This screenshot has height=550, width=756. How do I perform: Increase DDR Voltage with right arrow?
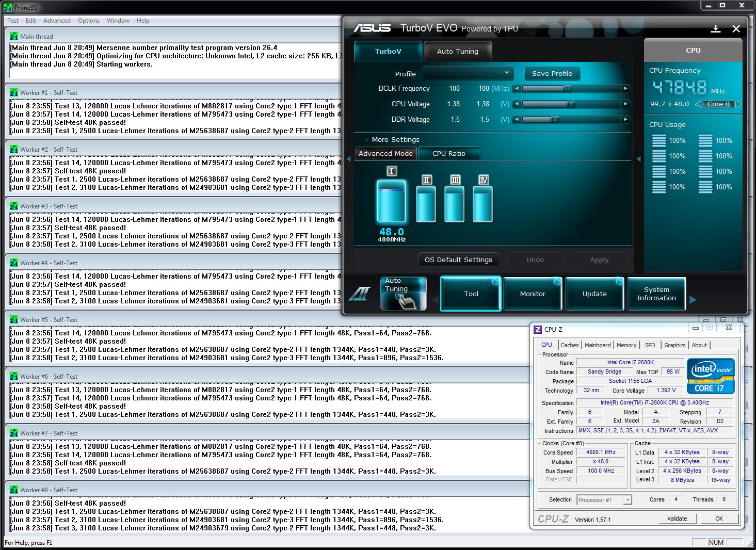tap(625, 120)
